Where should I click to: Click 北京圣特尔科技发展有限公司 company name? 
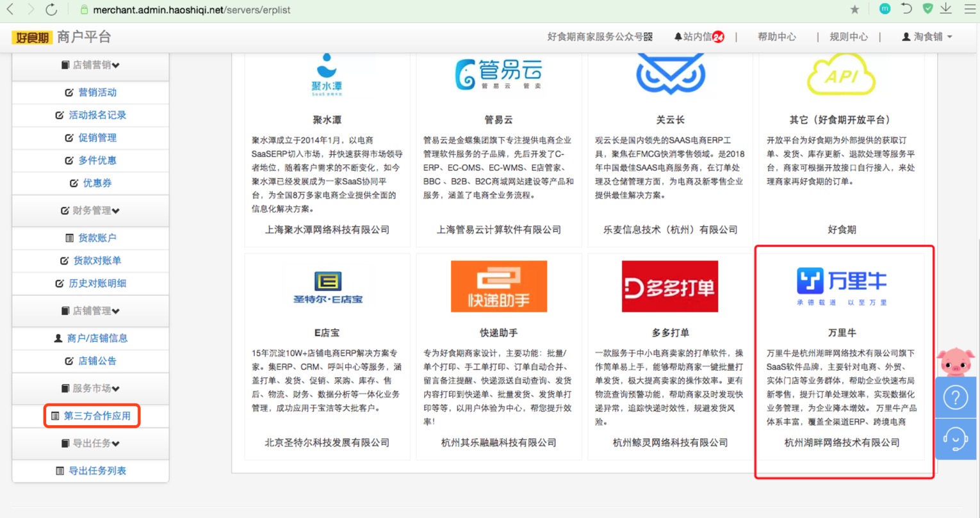327,442
